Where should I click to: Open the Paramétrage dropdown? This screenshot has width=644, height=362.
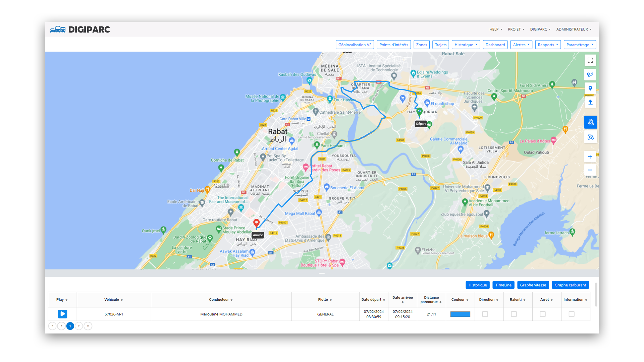point(580,45)
